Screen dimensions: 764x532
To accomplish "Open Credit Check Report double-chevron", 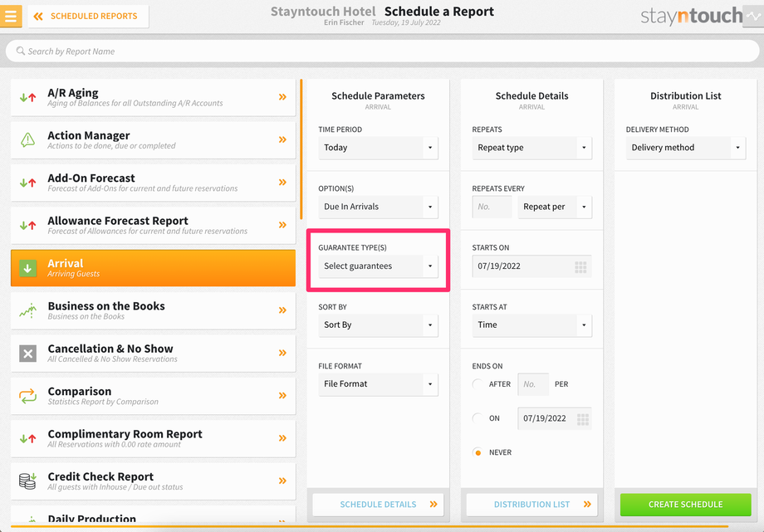I will click(x=282, y=481).
